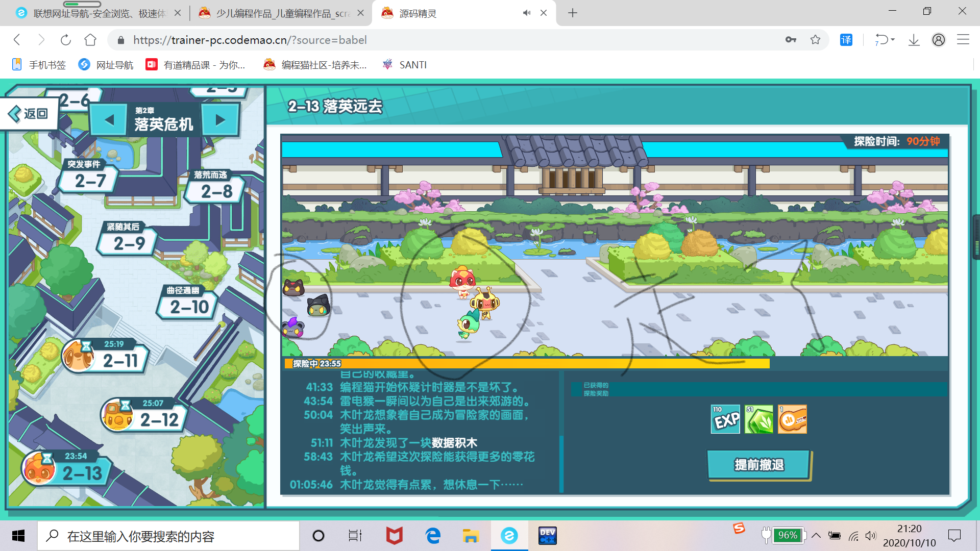Image resolution: width=980 pixels, height=551 pixels.
Task: Bookmark this page with the star icon
Action: [815, 40]
